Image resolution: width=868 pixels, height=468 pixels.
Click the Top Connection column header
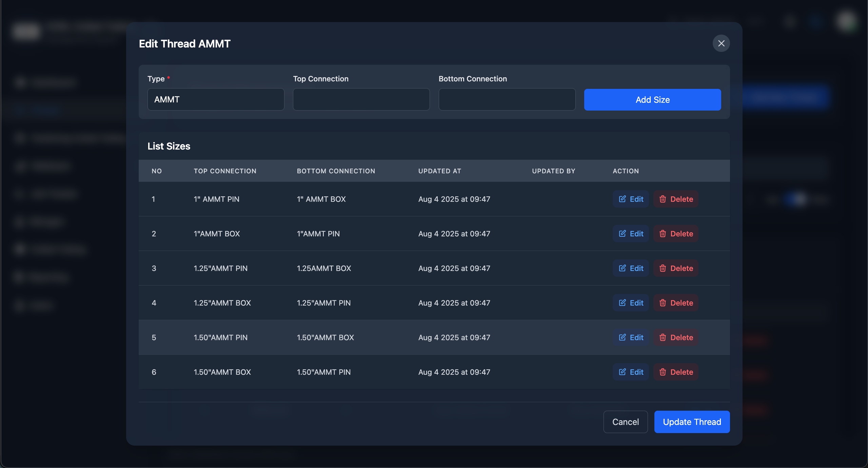click(x=225, y=171)
